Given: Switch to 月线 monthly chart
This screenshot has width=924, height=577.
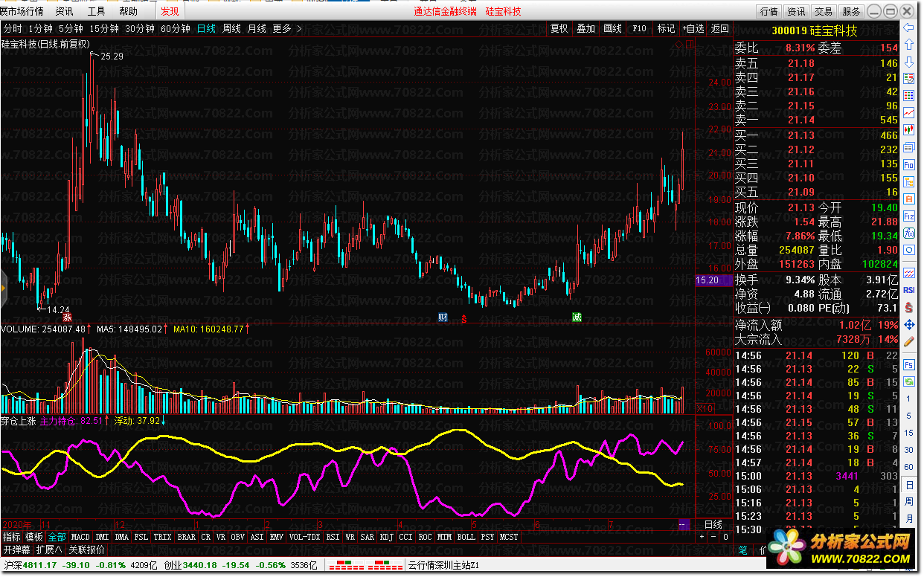Looking at the screenshot, I should tap(257, 28).
